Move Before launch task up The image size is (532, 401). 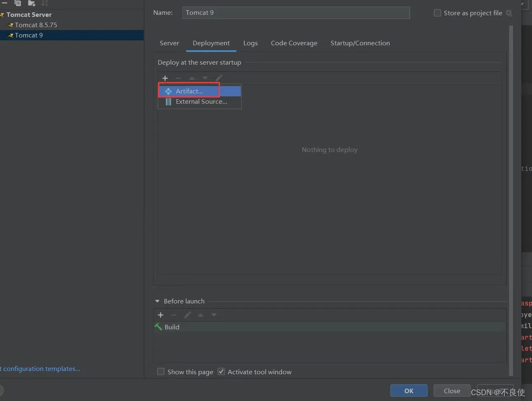click(201, 315)
